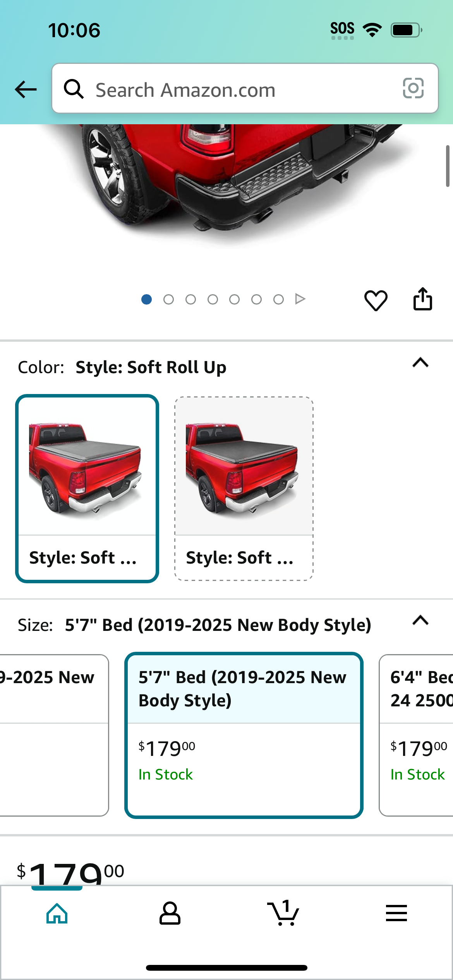Tap the back arrow icon

point(26,89)
